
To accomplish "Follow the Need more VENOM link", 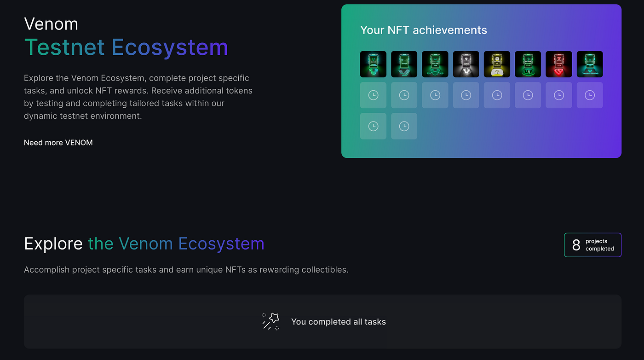I will (58, 143).
